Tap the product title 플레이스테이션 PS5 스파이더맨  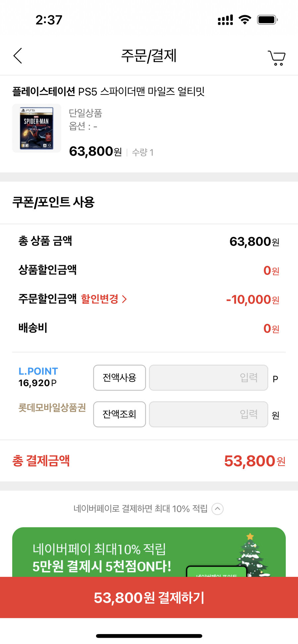pos(109,91)
